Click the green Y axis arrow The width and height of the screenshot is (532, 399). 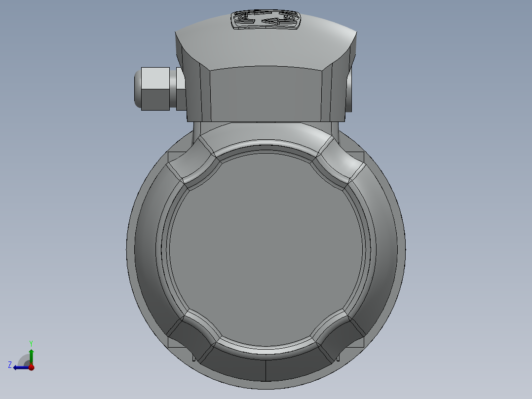click(31, 357)
